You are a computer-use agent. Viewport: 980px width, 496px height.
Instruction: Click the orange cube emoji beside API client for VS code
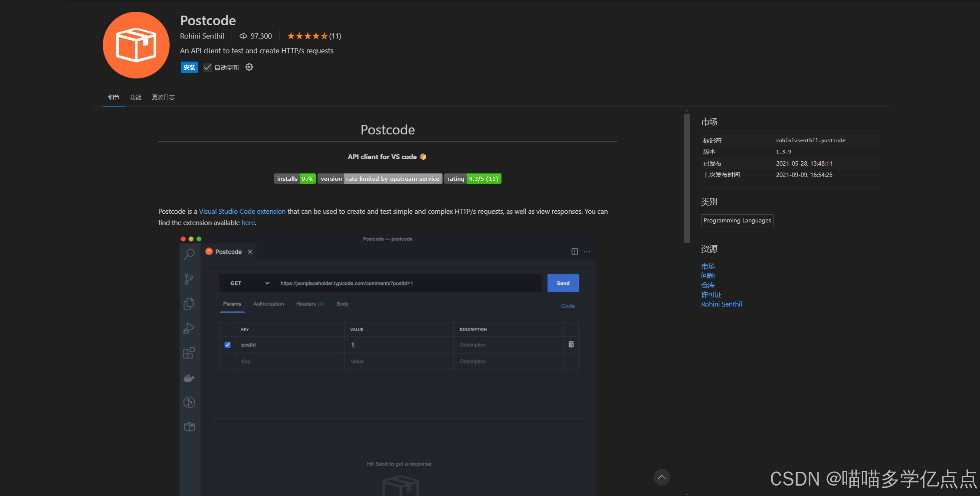423,157
